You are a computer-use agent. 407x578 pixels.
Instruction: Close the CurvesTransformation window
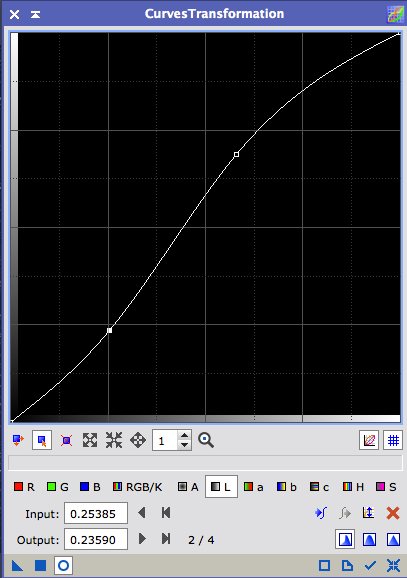(14, 14)
